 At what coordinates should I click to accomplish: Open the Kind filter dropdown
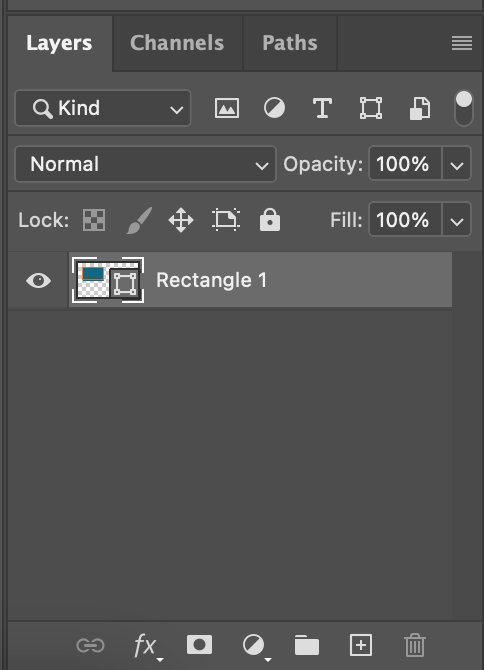[x=103, y=108]
